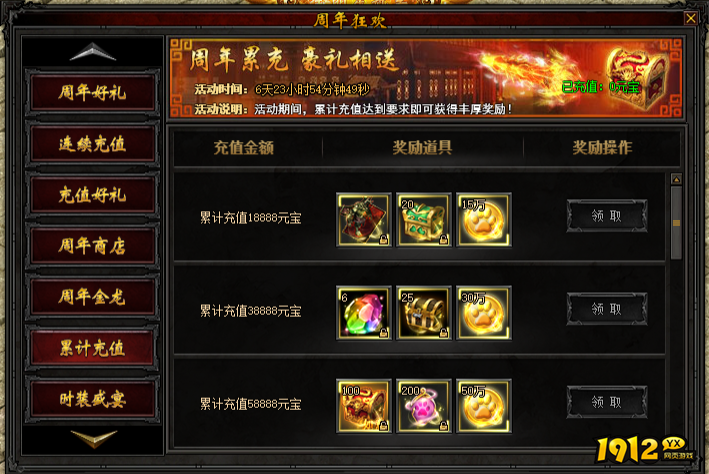The image size is (709, 474).
Task: Claim the 58888元宝 reward with 领取
Action: click(607, 402)
